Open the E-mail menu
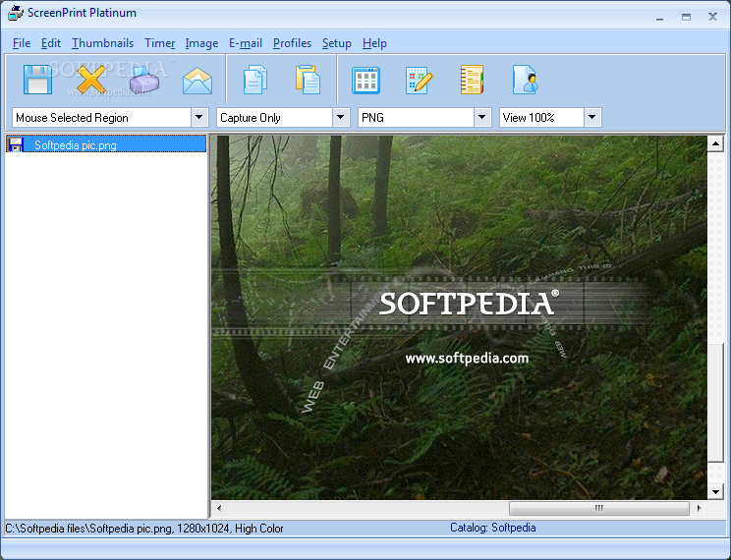The image size is (731, 560). tap(246, 43)
